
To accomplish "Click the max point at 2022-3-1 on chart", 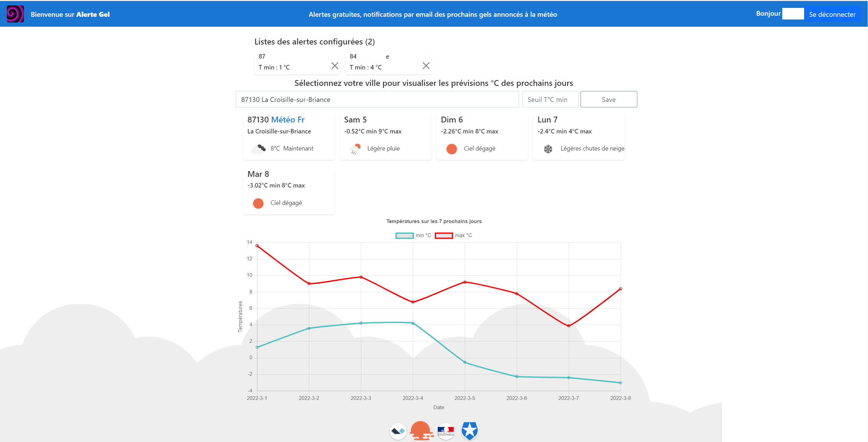I will point(257,246).
